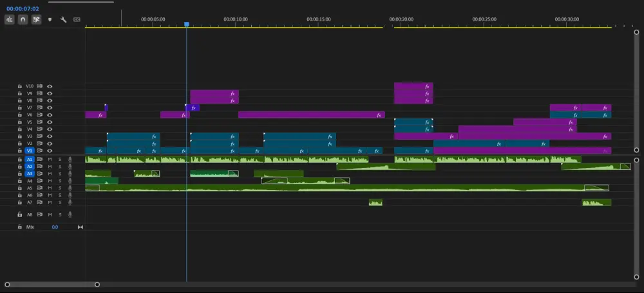Screen dimensions: 644x293
Task: Click the voice-over microphone on track A8
Action: point(70,214)
